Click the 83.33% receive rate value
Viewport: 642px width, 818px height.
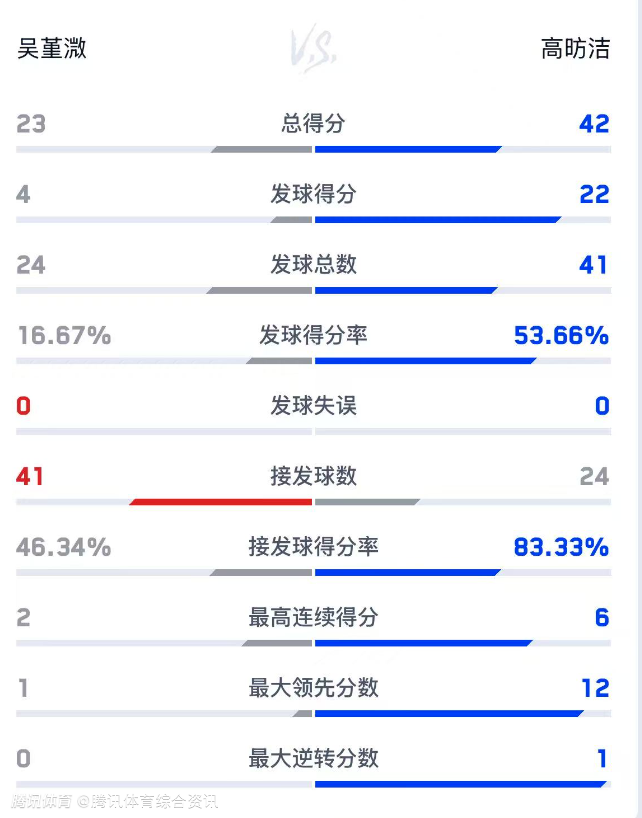561,547
